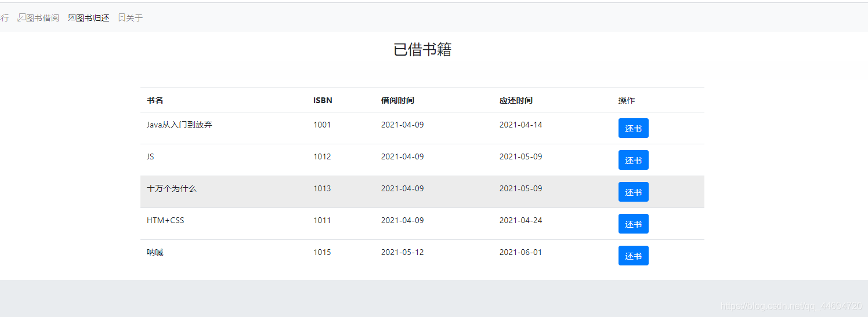The image size is (868, 317).
Task: Return the book 十万个为什么
Action: pyautogui.click(x=633, y=192)
